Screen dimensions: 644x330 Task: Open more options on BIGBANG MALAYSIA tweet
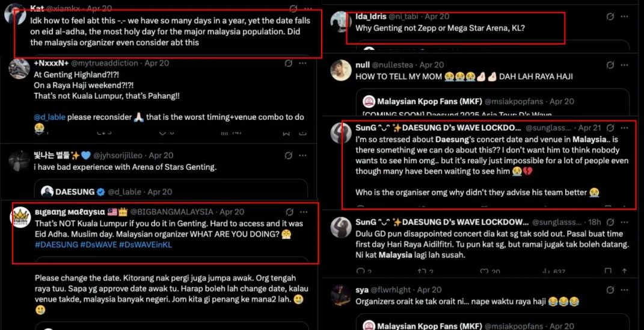(305, 212)
